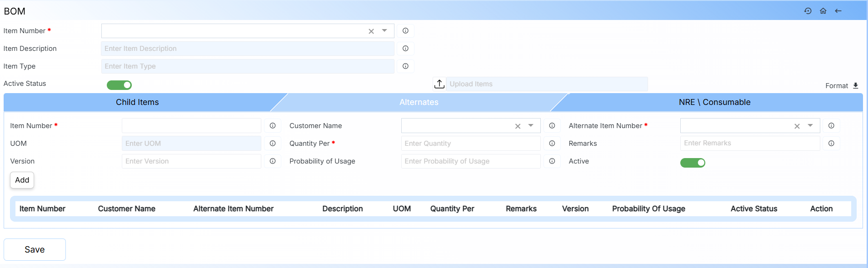Click the upload items icon
868x268 pixels.
coord(439,84)
